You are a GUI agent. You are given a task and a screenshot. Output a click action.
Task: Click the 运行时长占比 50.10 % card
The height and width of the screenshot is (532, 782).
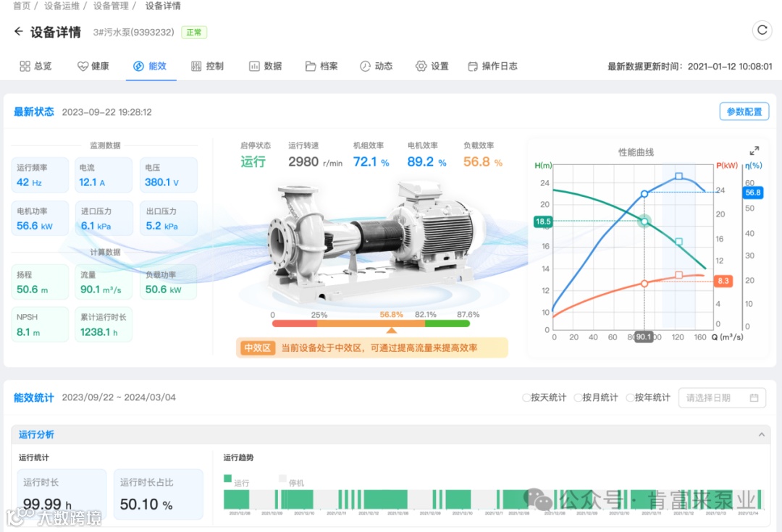coord(159,494)
